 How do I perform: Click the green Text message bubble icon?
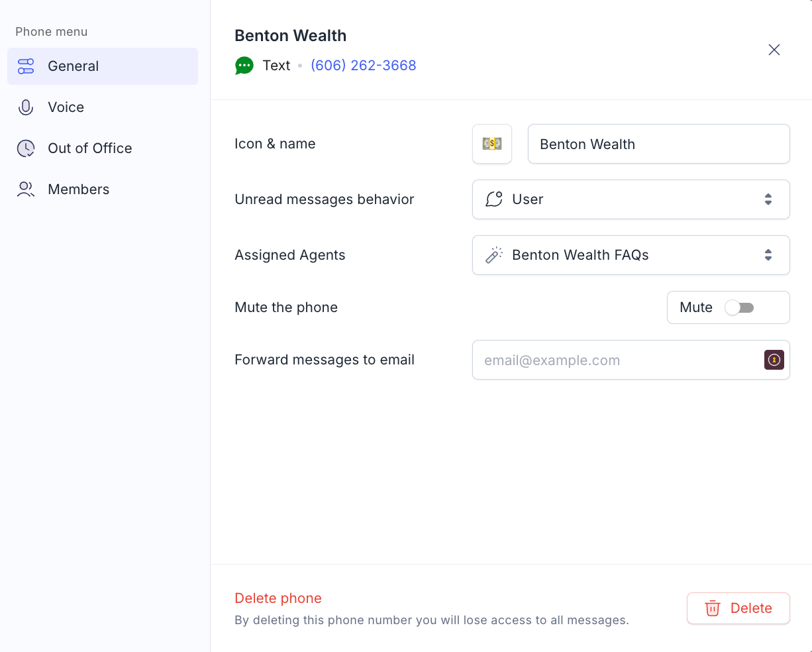click(244, 66)
